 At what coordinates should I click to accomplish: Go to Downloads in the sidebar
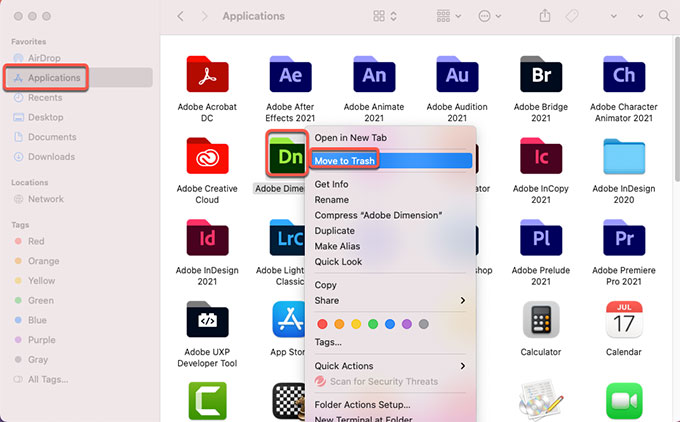51,157
